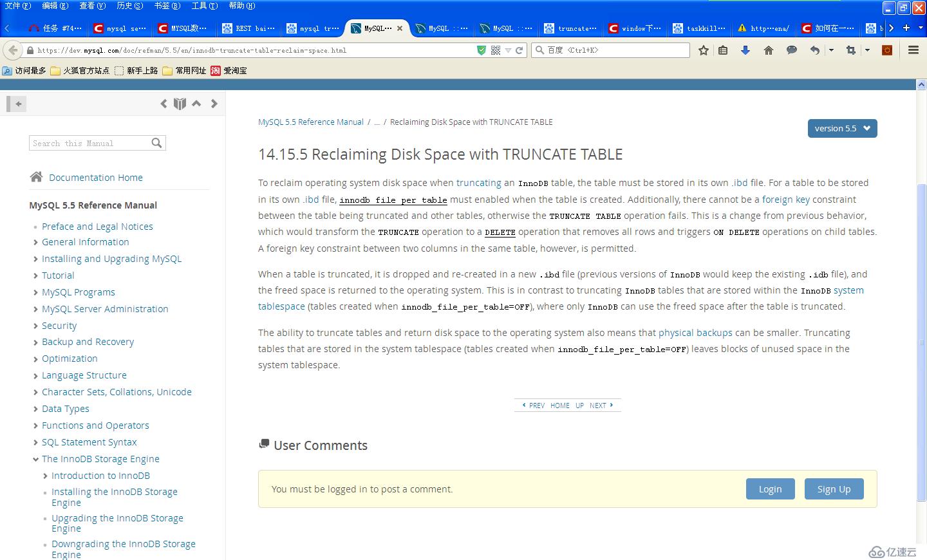
Task: Open the 历史 menu
Action: click(129, 6)
